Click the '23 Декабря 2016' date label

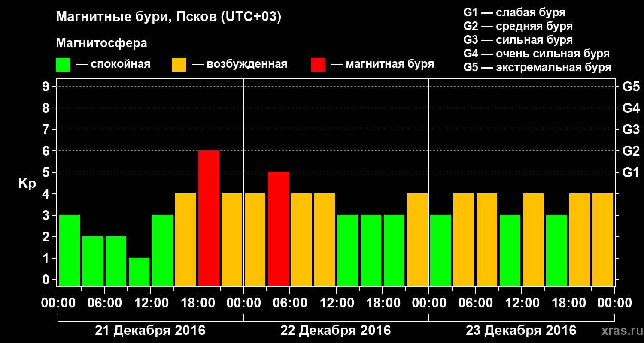click(x=521, y=331)
